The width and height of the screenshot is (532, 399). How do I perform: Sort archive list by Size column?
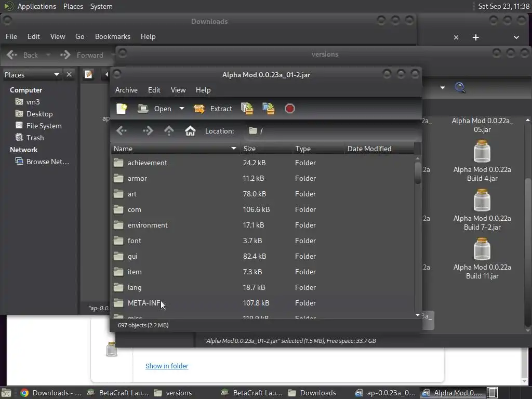pyautogui.click(x=267, y=149)
